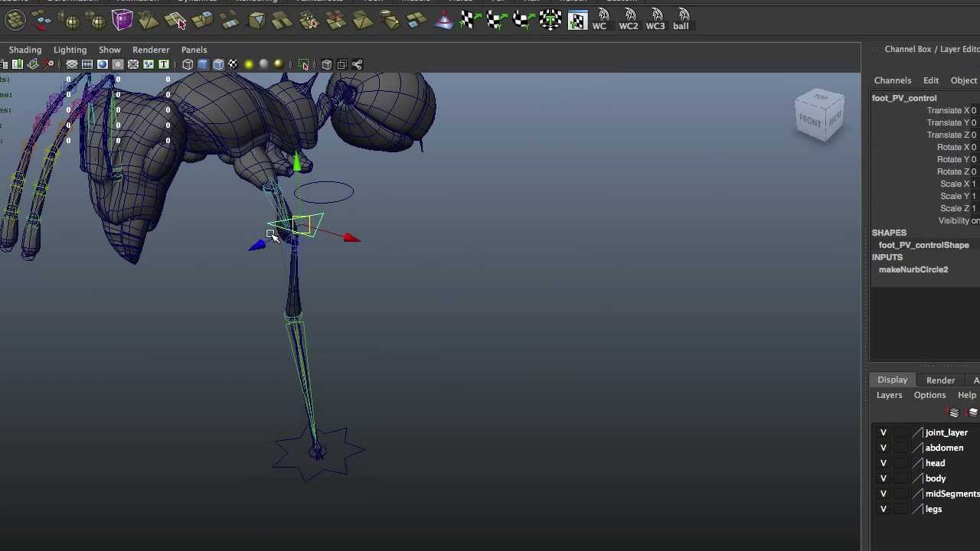The image size is (980, 551).
Task: Toggle visibility V of abdomen layer
Action: click(884, 448)
